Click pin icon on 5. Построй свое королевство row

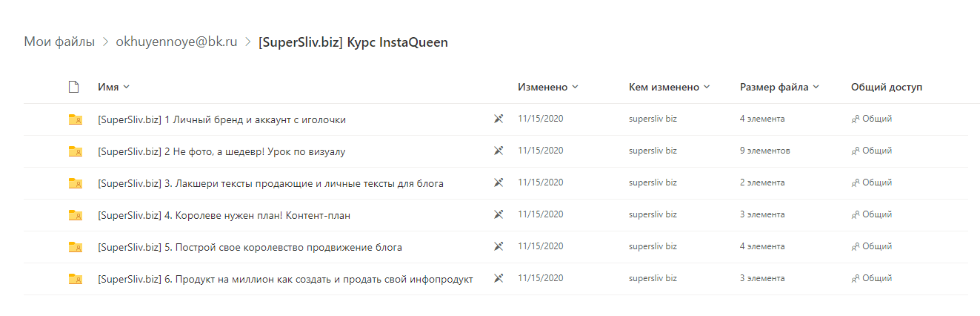tap(499, 246)
